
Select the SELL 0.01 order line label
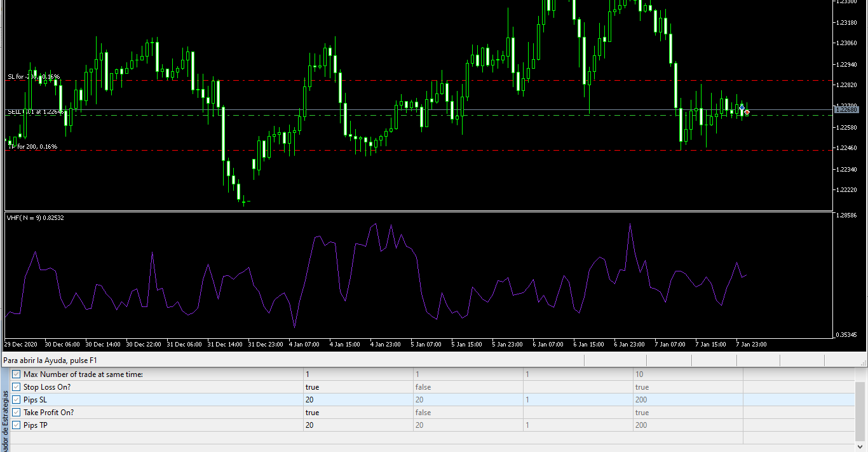[x=35, y=112]
